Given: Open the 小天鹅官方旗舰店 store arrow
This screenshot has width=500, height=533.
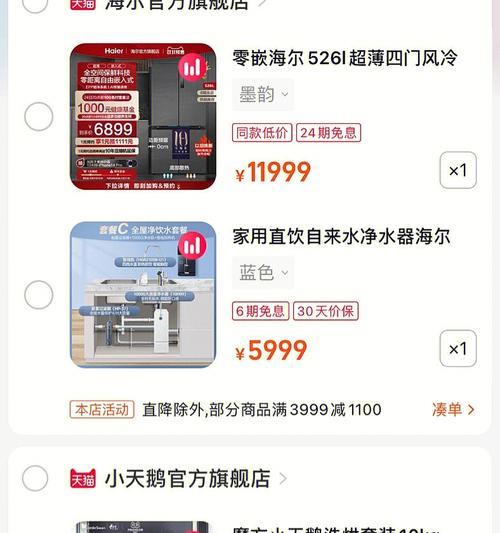Looking at the screenshot, I should click(283, 479).
